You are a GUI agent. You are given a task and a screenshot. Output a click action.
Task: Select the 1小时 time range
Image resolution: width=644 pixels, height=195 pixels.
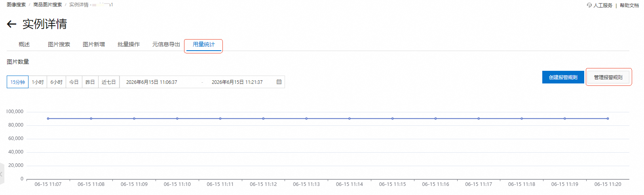pyautogui.click(x=38, y=82)
